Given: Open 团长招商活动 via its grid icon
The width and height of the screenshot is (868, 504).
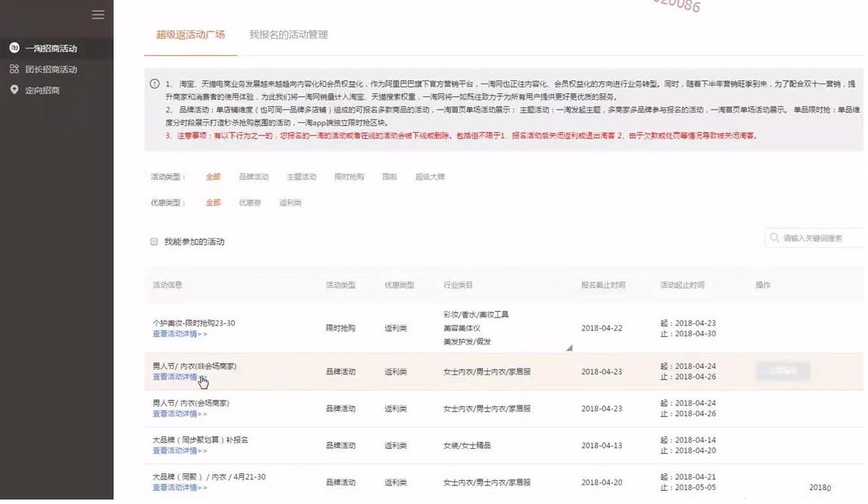Looking at the screenshot, I should pyautogui.click(x=13, y=69).
